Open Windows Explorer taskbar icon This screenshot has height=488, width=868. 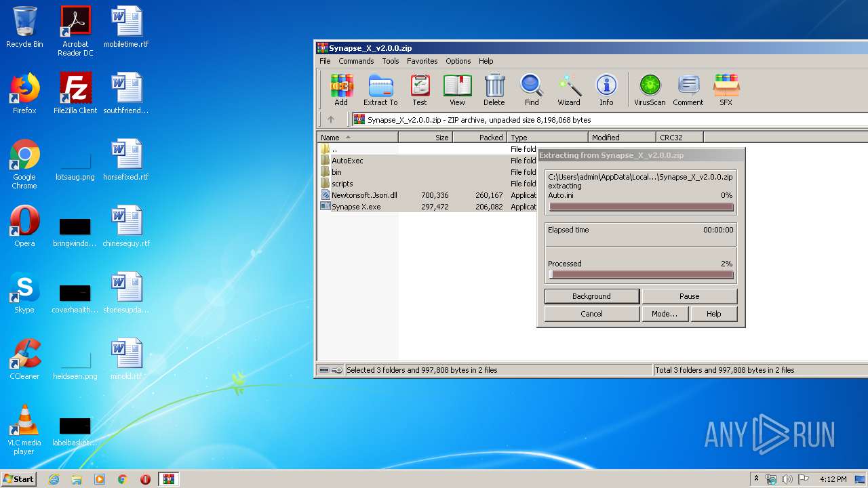coord(77,479)
